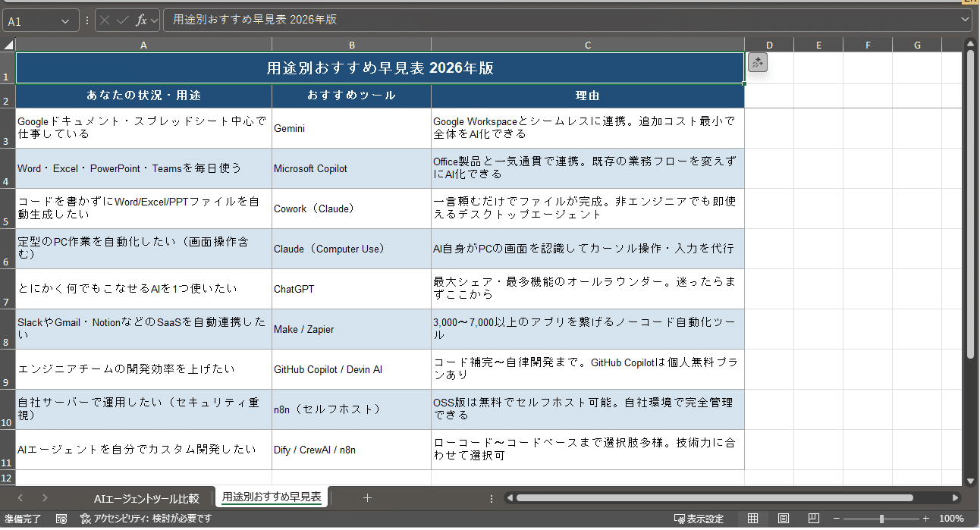Click horizontal scrollbar right arrow
Screen dimensions: 980x530
956,498
